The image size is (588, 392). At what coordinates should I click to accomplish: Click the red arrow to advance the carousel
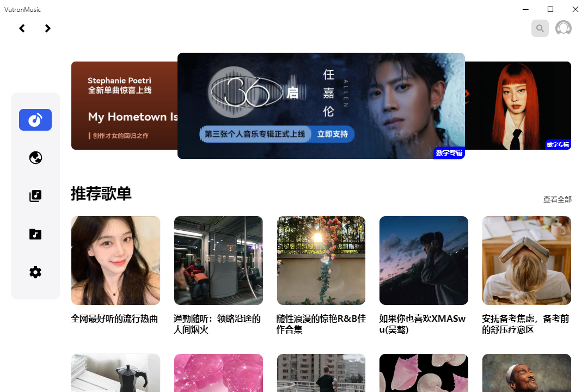point(467,94)
